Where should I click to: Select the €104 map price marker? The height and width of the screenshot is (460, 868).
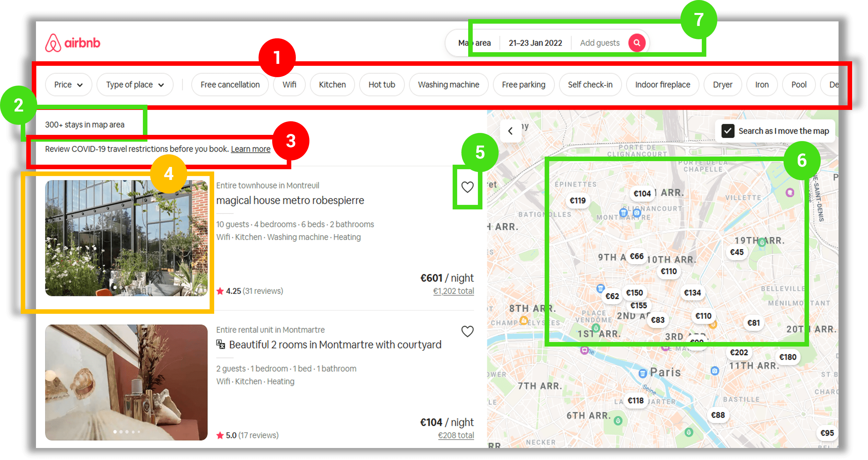coord(642,194)
